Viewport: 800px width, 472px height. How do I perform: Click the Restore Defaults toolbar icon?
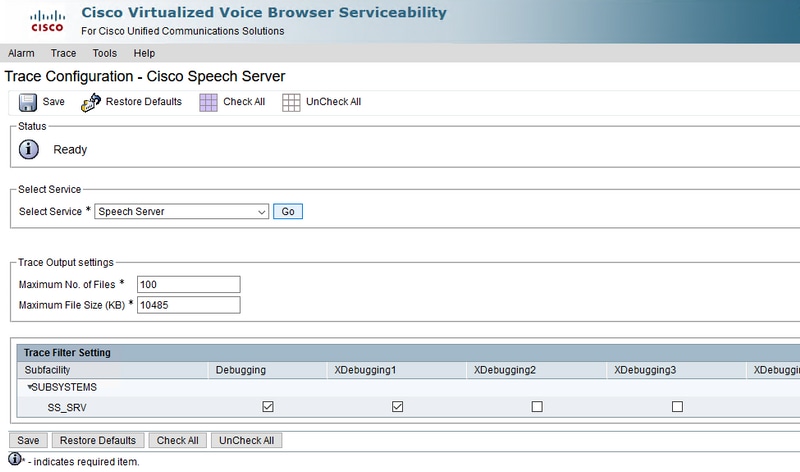(x=91, y=102)
